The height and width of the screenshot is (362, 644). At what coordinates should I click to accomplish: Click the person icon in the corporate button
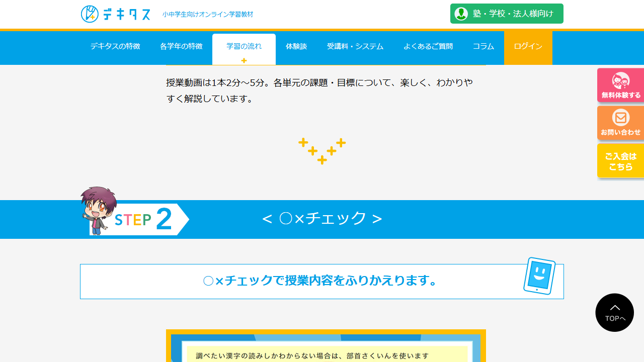[461, 14]
